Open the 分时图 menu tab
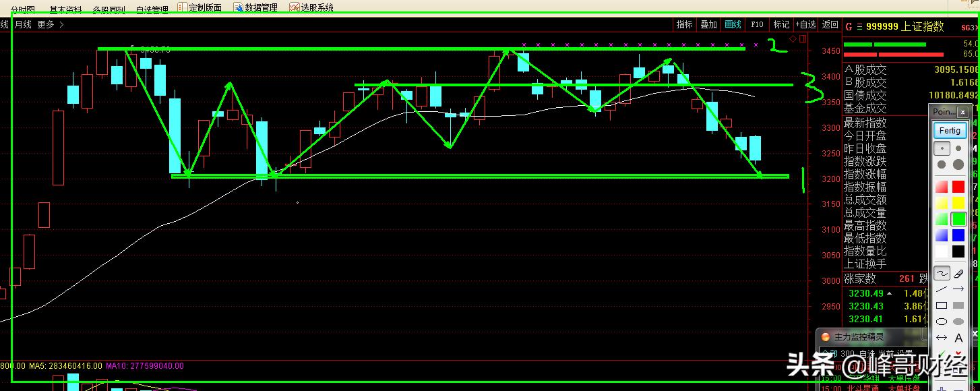 pos(23,9)
